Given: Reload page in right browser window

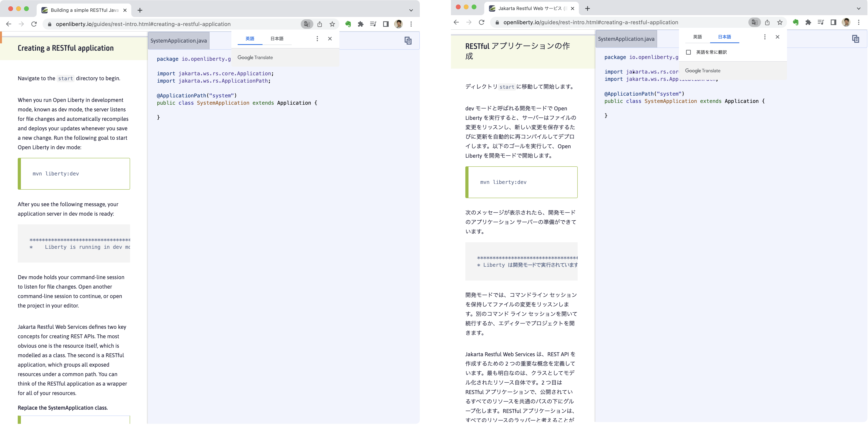Looking at the screenshot, I should (481, 22).
